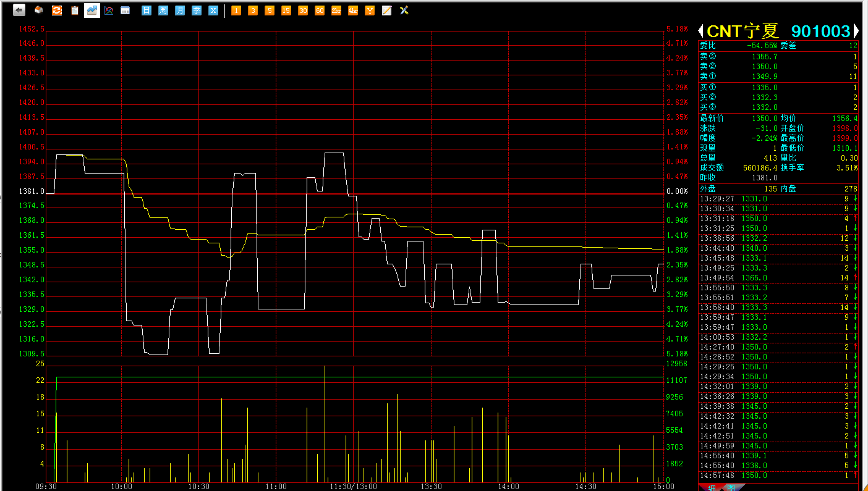
Task: Click the 委比 value -54.55%
Action: [762, 46]
